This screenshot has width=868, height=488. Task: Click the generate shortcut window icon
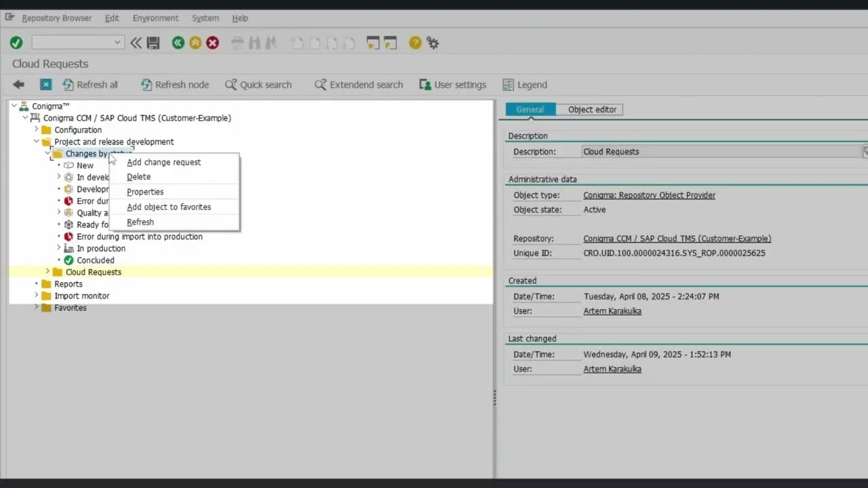coord(390,43)
